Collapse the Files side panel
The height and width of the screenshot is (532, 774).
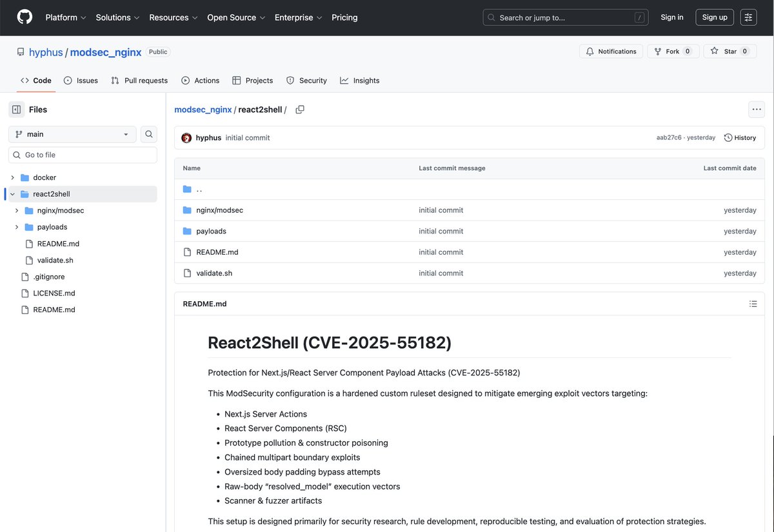tap(15, 109)
